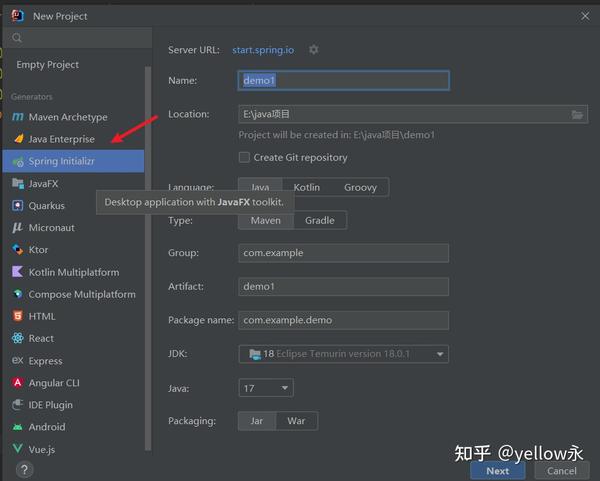Image resolution: width=600 pixels, height=481 pixels.
Task: Switch language to Kotlin
Action: click(x=307, y=187)
